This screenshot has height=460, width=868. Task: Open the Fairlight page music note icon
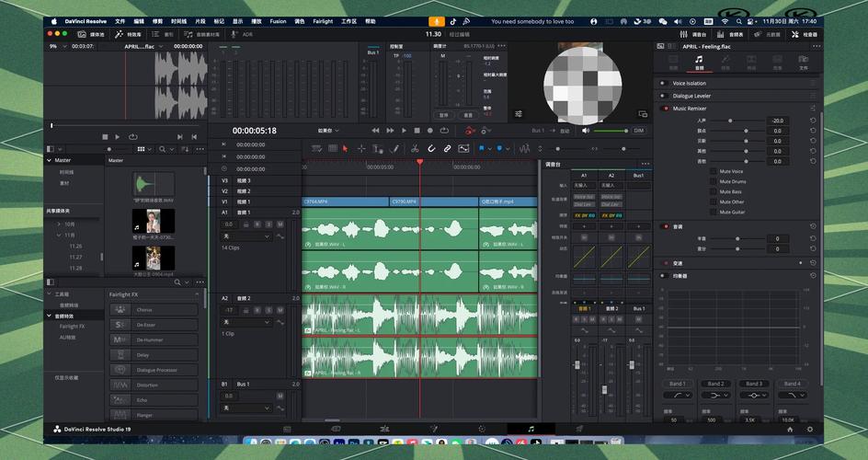click(x=531, y=429)
